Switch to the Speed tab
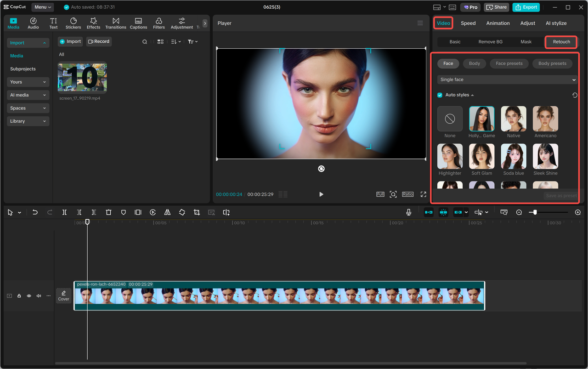Image resolution: width=588 pixels, height=369 pixels. [x=468, y=23]
